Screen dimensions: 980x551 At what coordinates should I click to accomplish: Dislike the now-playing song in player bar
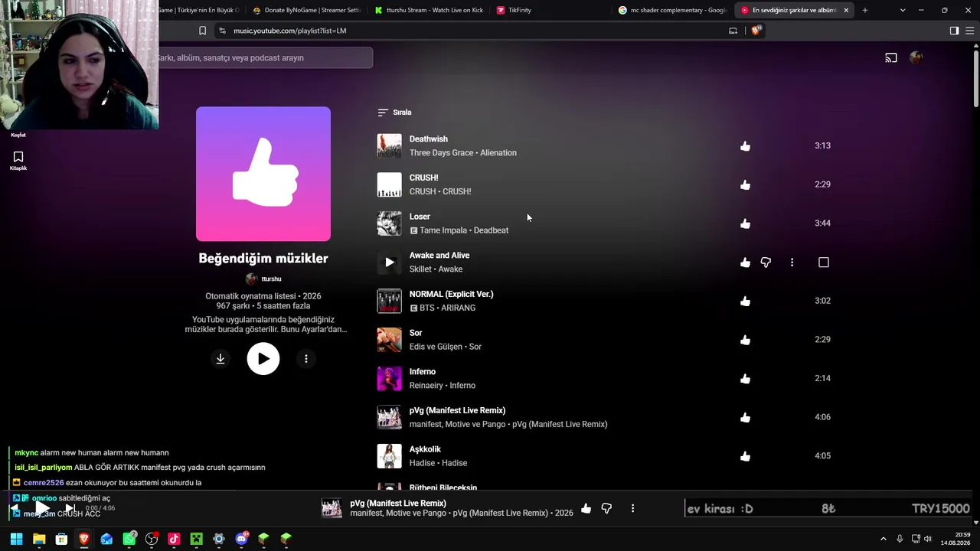coord(606,509)
